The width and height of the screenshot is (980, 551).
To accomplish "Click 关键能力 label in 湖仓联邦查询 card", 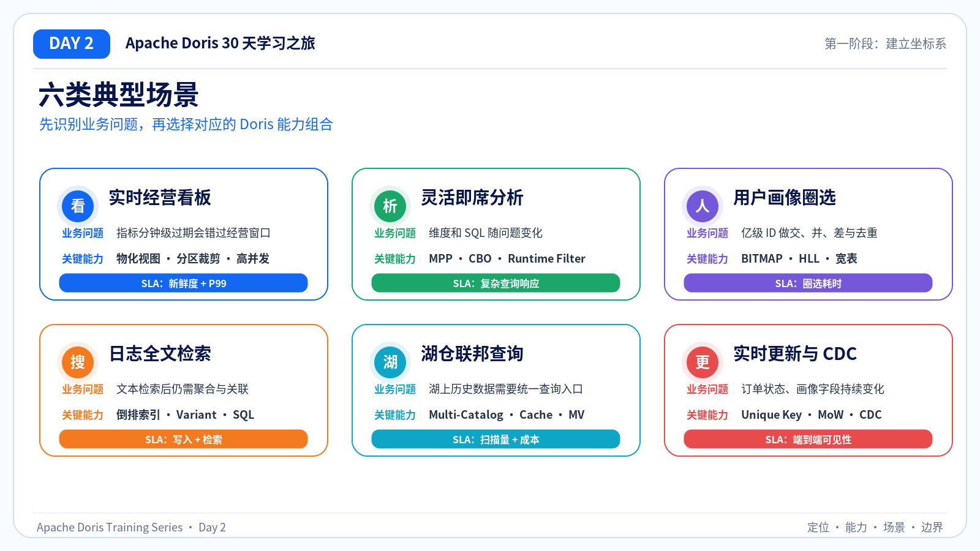I will (x=395, y=415).
